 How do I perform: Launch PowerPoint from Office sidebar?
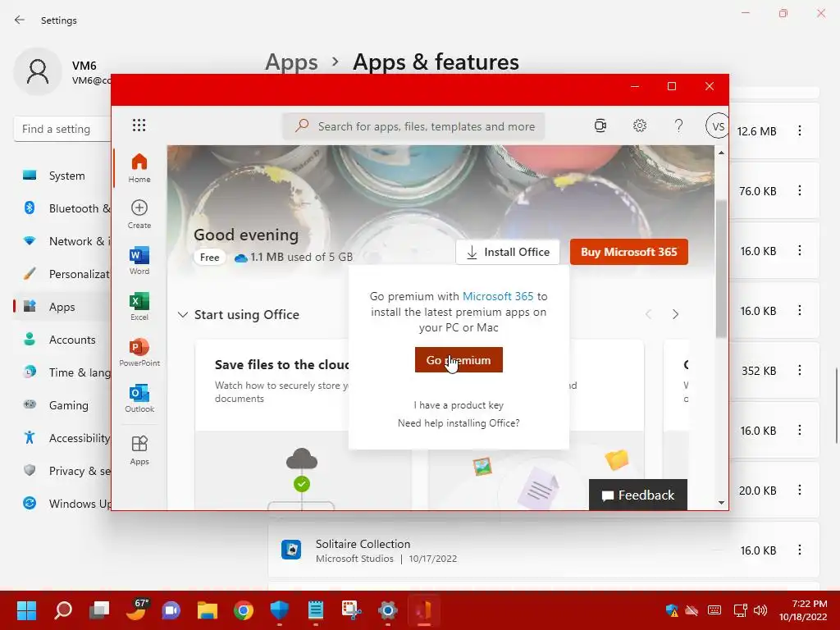(x=139, y=352)
